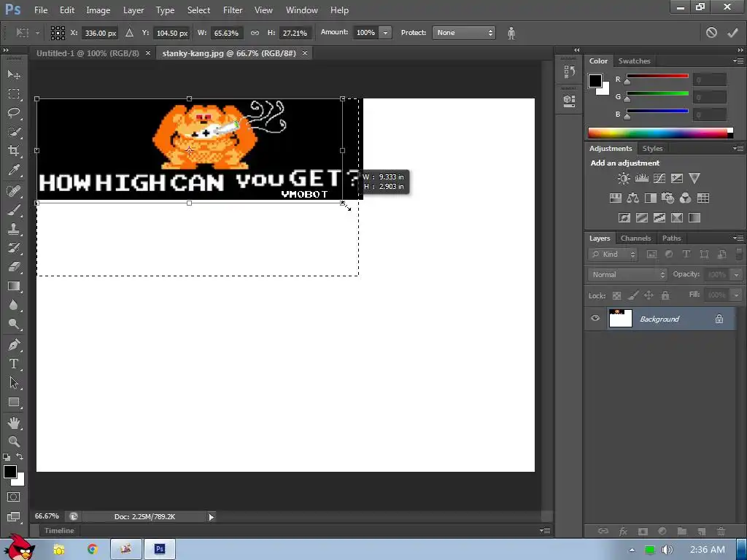Image resolution: width=747 pixels, height=560 pixels.
Task: Open the layer Opacity dropdown arrow
Action: point(736,275)
